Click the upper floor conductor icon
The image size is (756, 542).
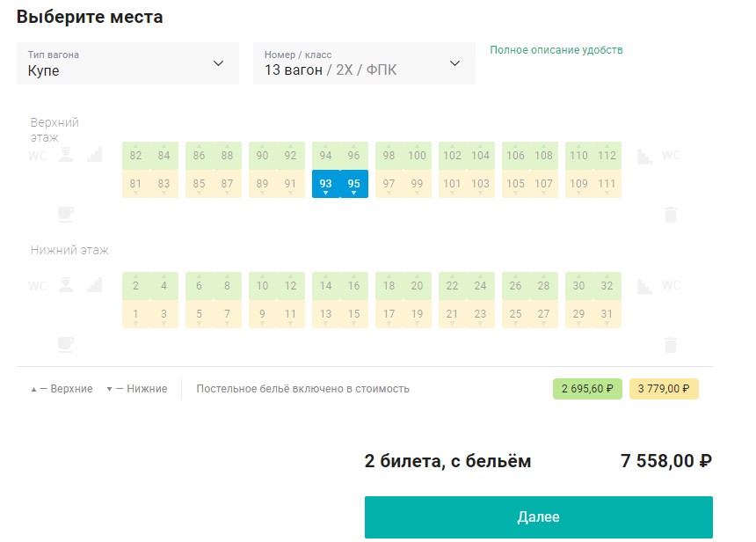[66, 156]
